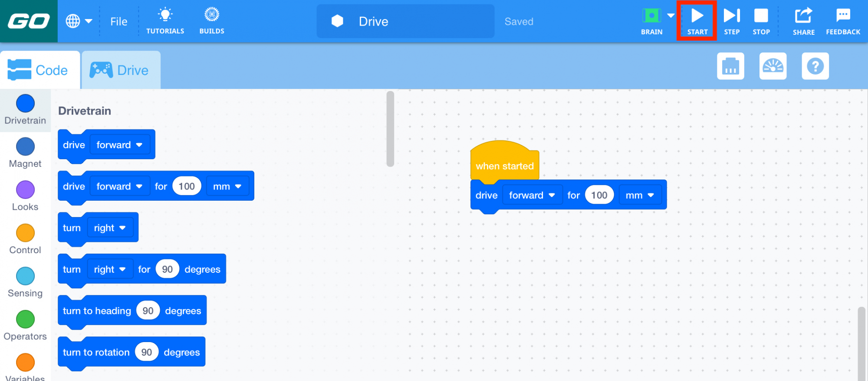868x381 pixels.
Task: Stop the project with STOP button
Action: tap(761, 21)
